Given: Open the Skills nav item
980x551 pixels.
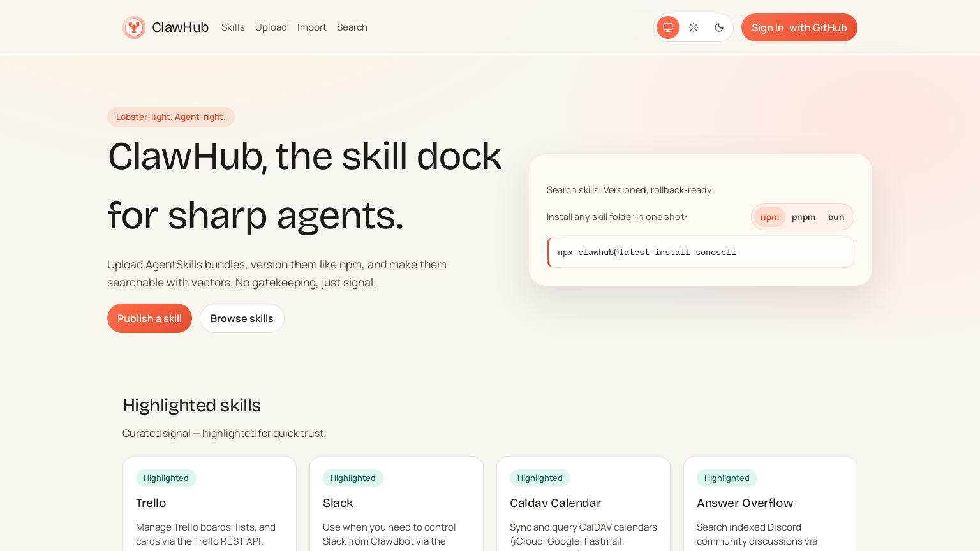Looking at the screenshot, I should (x=233, y=27).
